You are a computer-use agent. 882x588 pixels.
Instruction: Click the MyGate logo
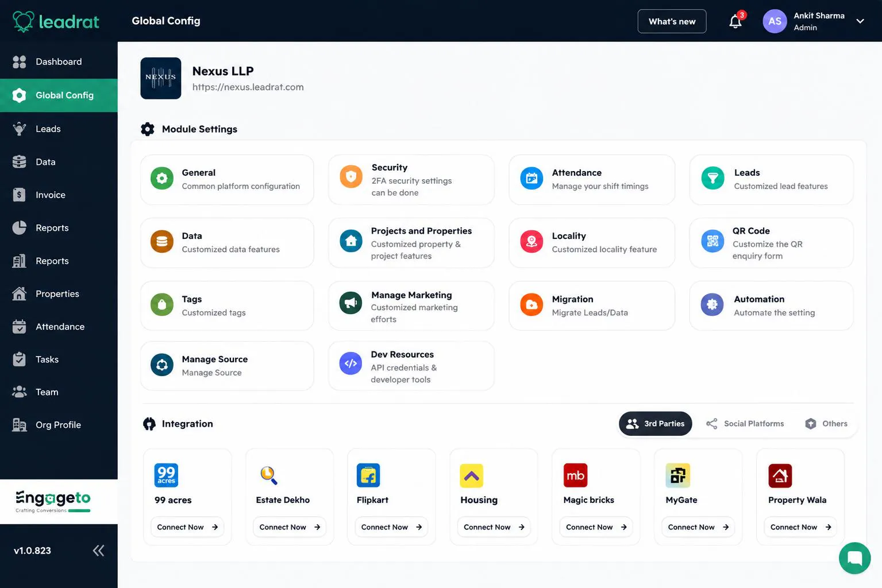click(678, 475)
